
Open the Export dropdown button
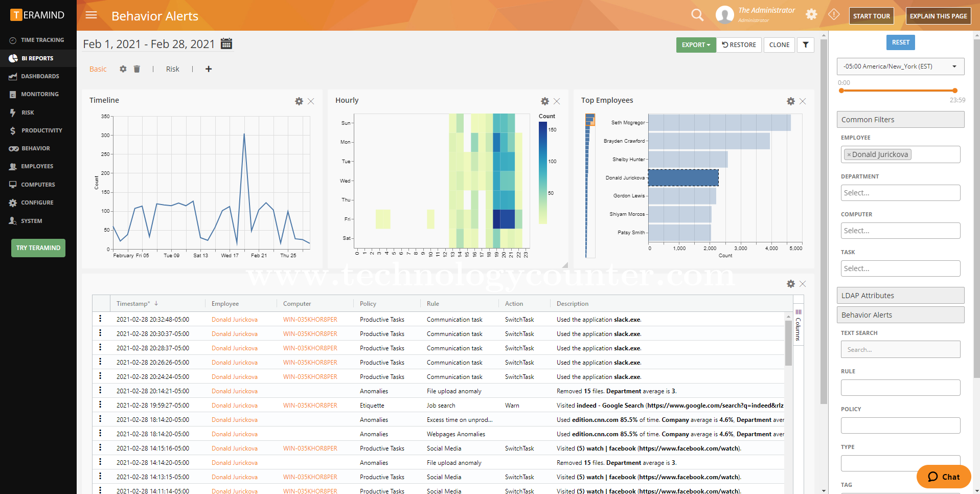[x=696, y=45]
